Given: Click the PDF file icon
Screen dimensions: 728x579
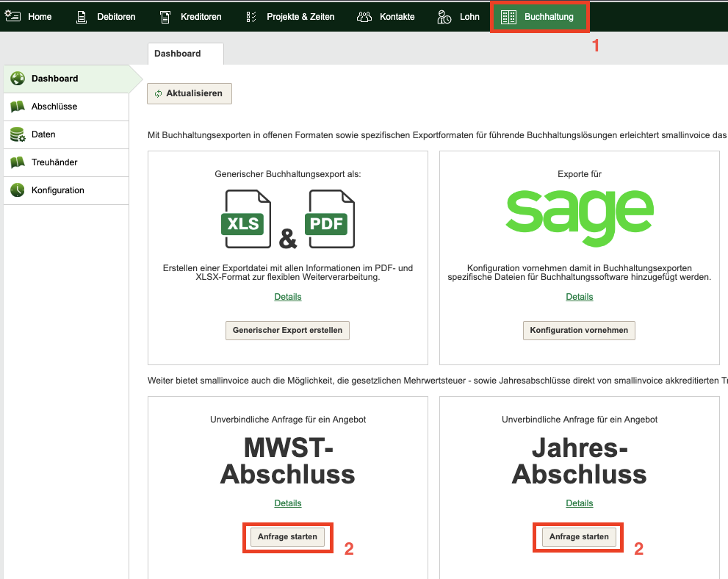Looking at the screenshot, I should pos(330,219).
